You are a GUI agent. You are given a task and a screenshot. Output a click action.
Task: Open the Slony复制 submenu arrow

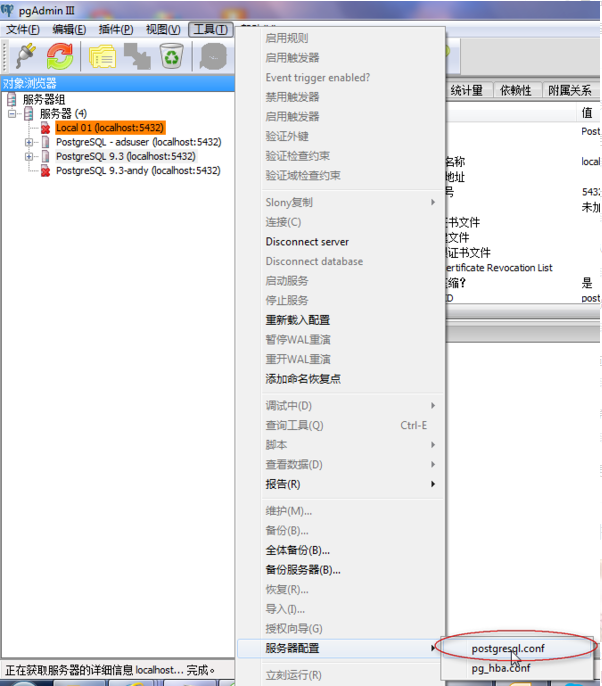[433, 202]
